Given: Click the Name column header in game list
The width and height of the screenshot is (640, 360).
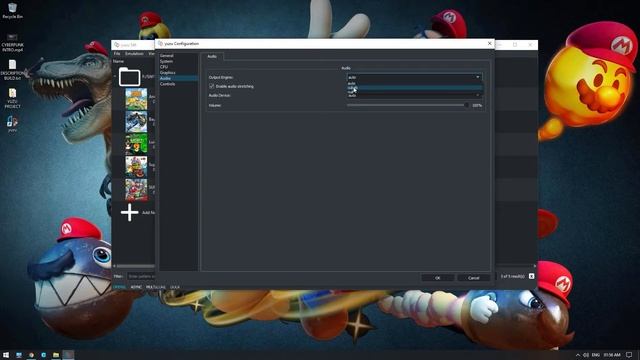Looking at the screenshot, I should point(118,61).
